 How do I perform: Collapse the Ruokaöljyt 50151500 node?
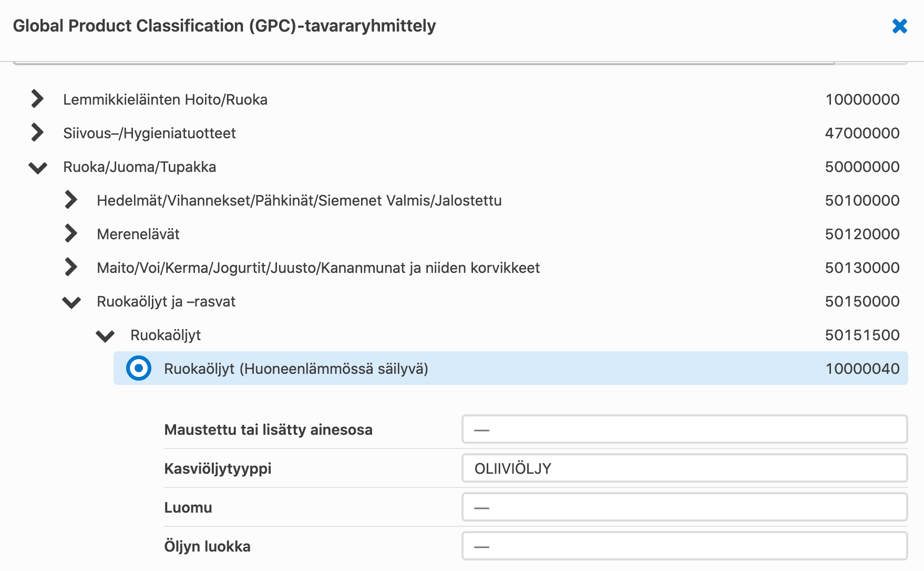[x=105, y=335]
